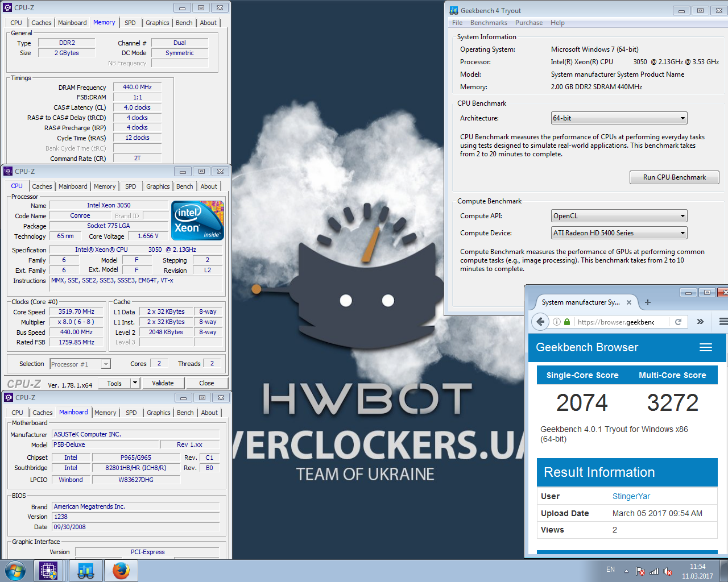This screenshot has width=728, height=582.
Task: Open the Tools dropdown arrow in CPU-Z
Action: (135, 383)
